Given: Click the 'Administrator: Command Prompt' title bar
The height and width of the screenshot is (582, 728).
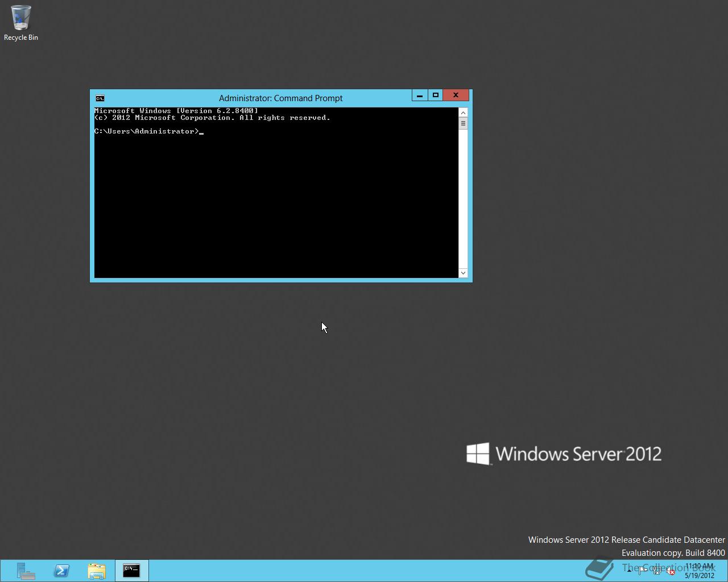Looking at the screenshot, I should [280, 98].
